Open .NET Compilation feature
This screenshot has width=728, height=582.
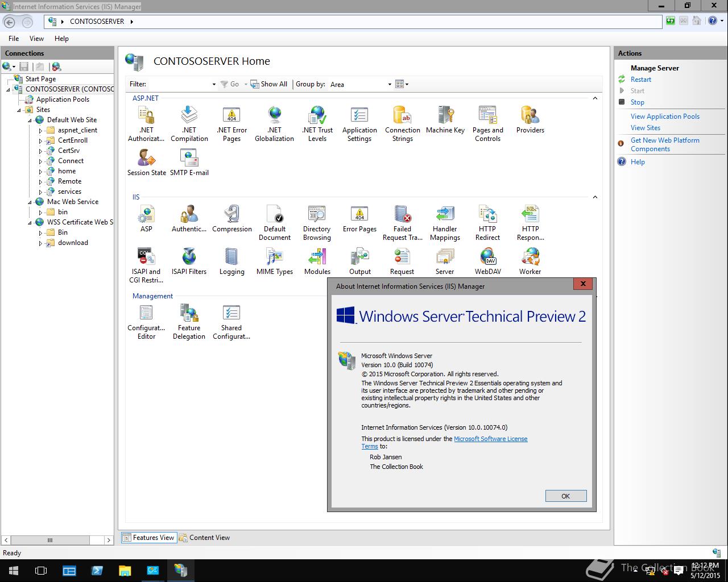189,124
